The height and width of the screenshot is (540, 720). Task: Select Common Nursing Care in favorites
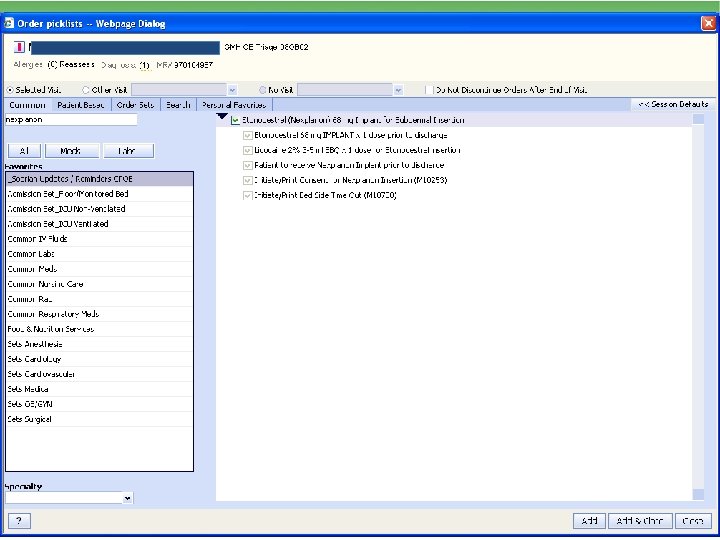click(x=99, y=284)
